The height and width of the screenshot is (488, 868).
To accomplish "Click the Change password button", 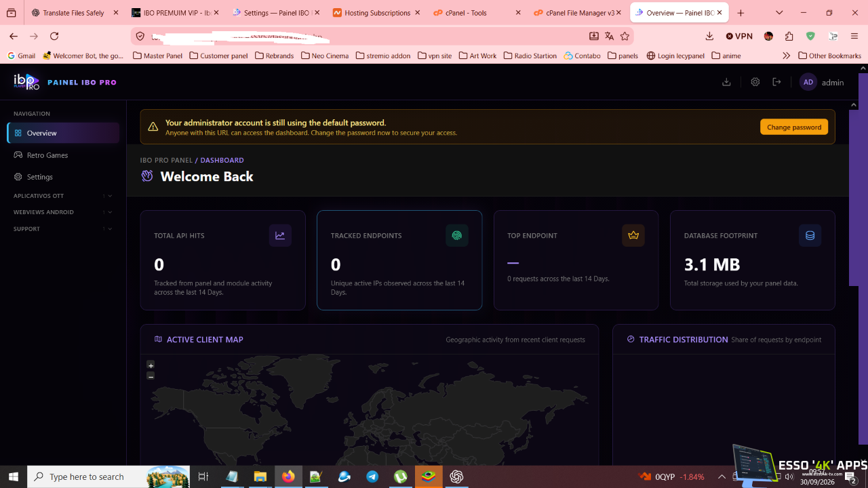I will coord(794,127).
